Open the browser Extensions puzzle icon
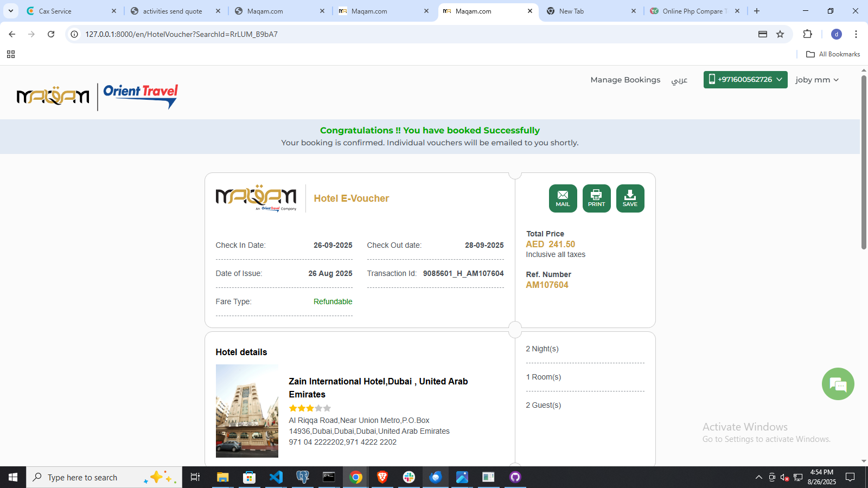The image size is (868, 488). coord(807,34)
